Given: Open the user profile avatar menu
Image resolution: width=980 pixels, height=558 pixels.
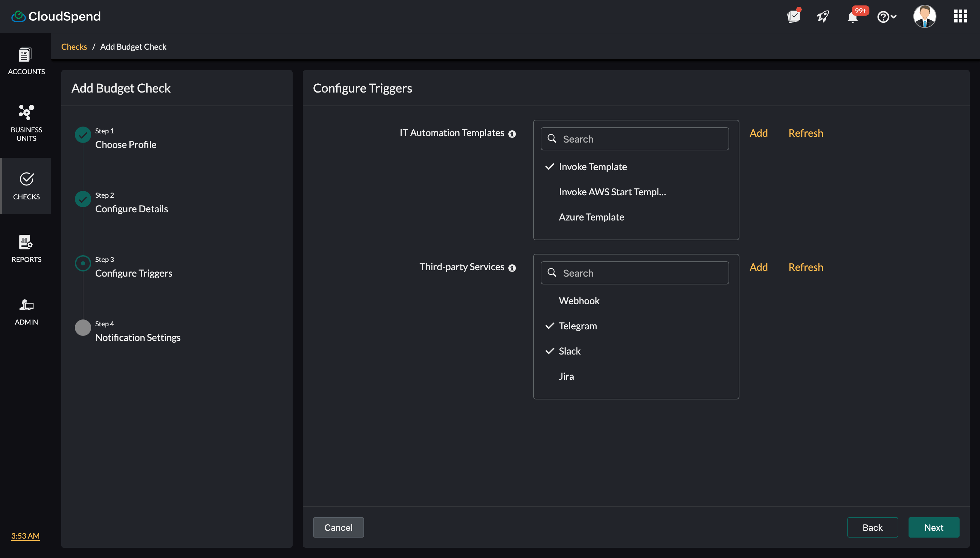Looking at the screenshot, I should click(x=925, y=16).
